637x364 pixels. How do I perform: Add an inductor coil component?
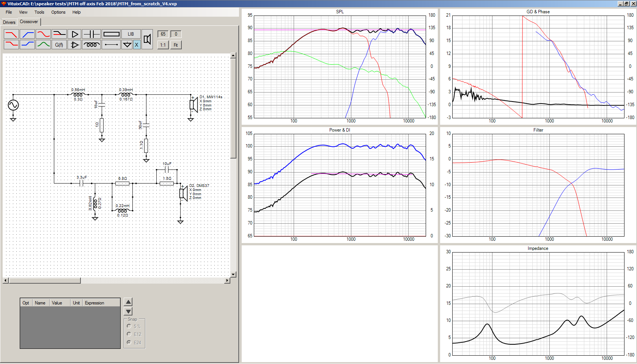(91, 45)
